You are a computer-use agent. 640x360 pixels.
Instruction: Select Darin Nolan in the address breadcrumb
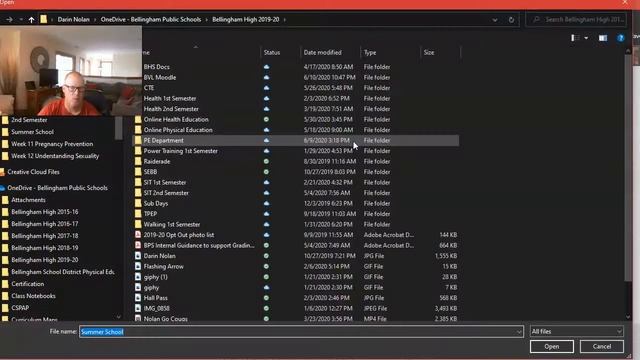point(73,19)
